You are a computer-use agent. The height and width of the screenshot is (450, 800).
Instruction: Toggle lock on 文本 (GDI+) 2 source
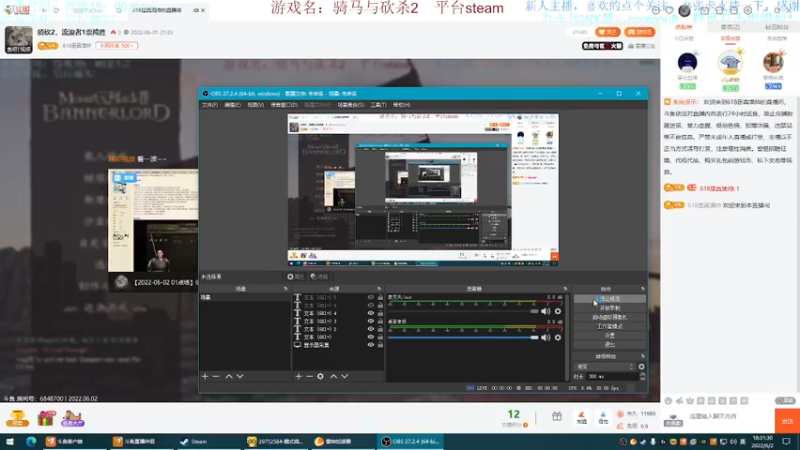click(x=380, y=329)
